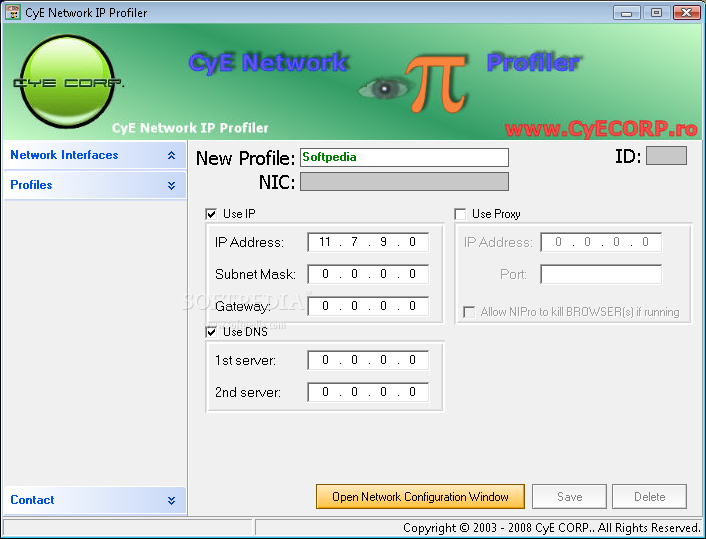Image resolution: width=706 pixels, height=539 pixels.
Task: Click the 'Subnet Mask:' label
Action: [255, 274]
